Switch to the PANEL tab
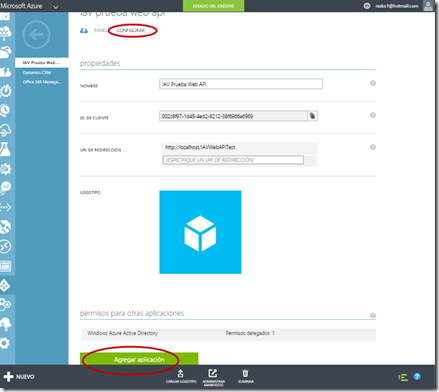The height and width of the screenshot is (392, 439). [100, 30]
